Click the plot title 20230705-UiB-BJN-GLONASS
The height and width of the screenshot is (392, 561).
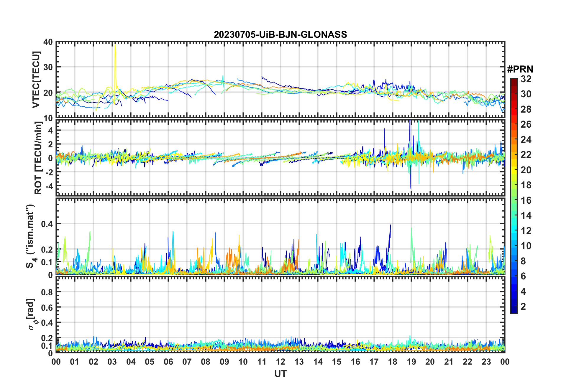click(280, 34)
